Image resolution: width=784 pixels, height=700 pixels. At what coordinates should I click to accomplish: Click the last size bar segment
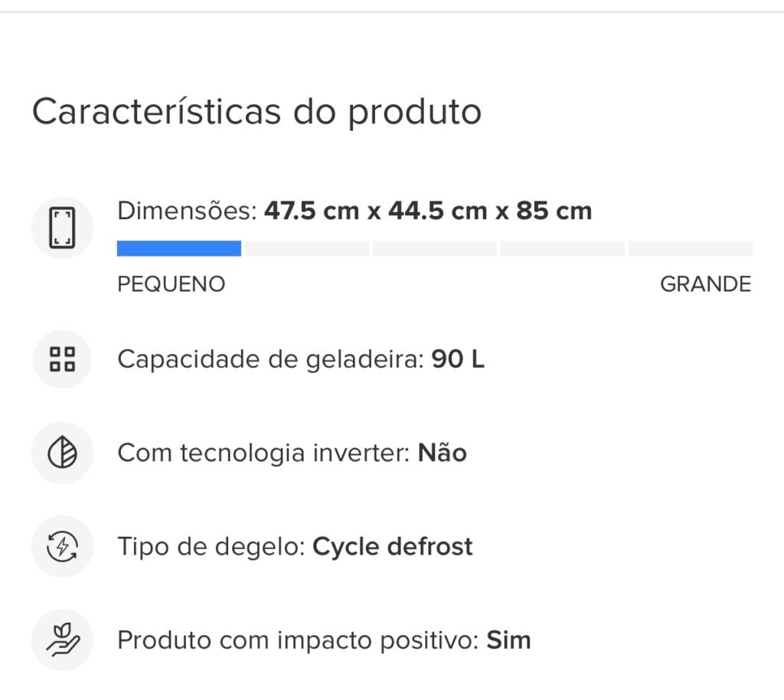pyautogui.click(x=691, y=248)
